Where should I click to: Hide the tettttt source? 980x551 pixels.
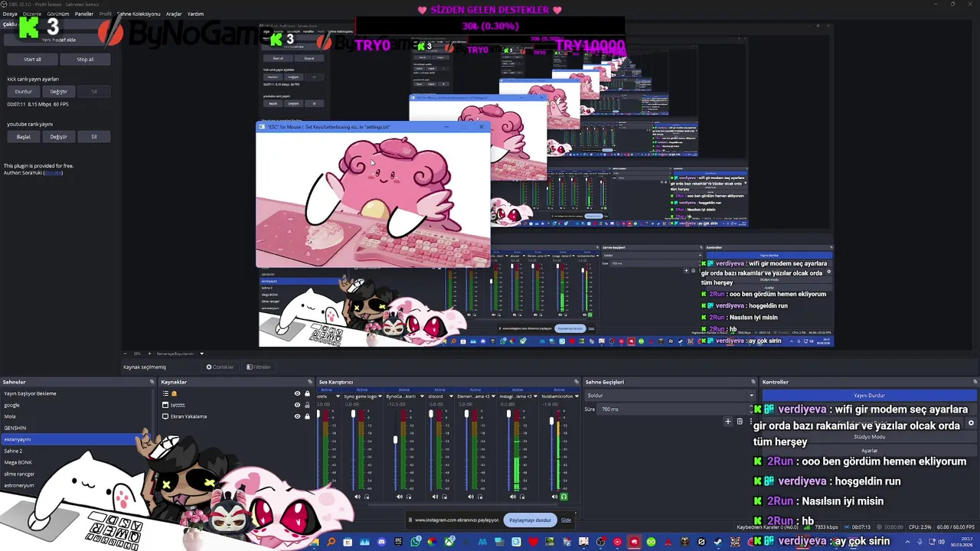[297, 405]
